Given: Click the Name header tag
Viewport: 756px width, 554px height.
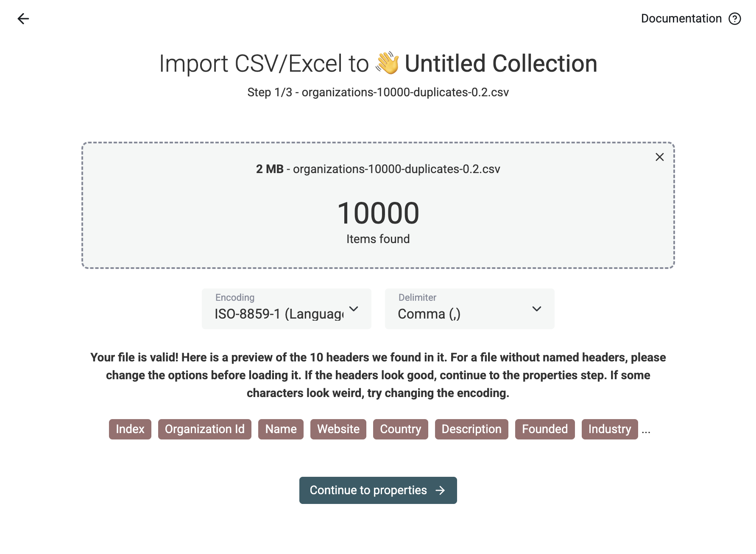Looking at the screenshot, I should pos(281,429).
